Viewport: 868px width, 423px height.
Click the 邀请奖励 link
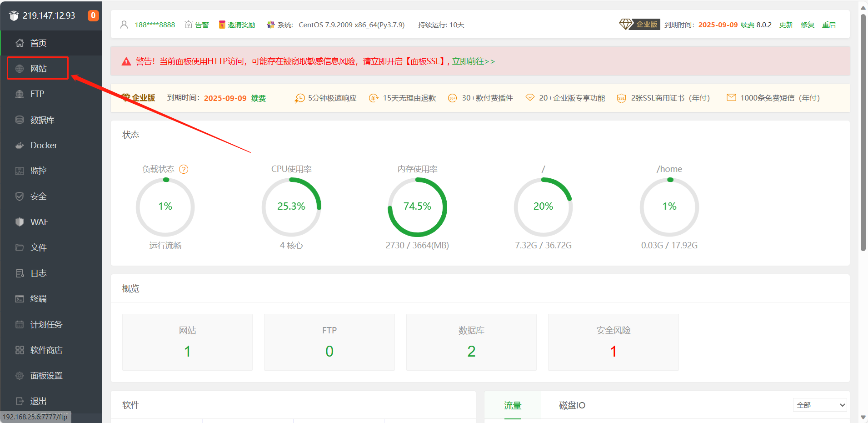(242, 25)
